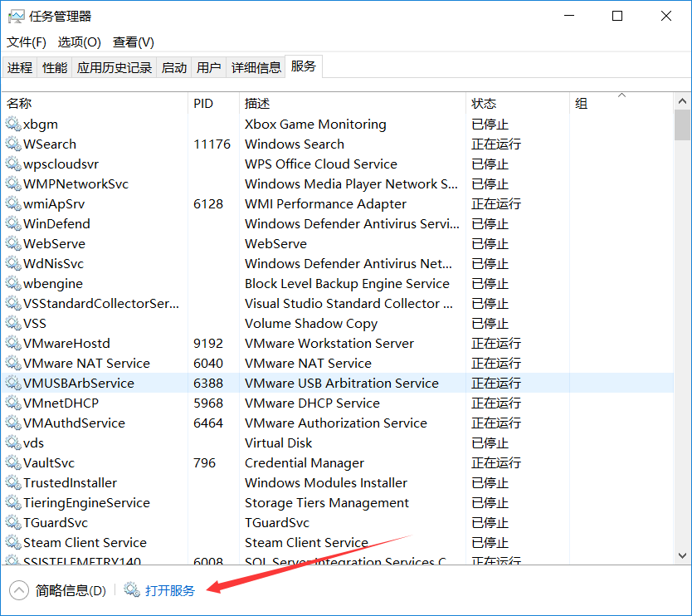Click the gear icon beside wmiApSrv
The height and width of the screenshot is (616, 692).
[x=13, y=204]
